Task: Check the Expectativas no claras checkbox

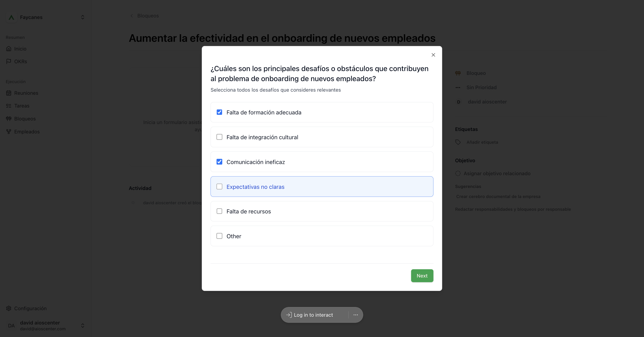Action: 219,187
